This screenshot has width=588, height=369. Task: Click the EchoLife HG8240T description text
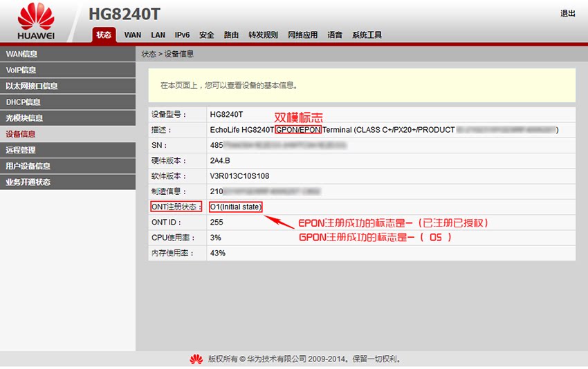[384, 130]
